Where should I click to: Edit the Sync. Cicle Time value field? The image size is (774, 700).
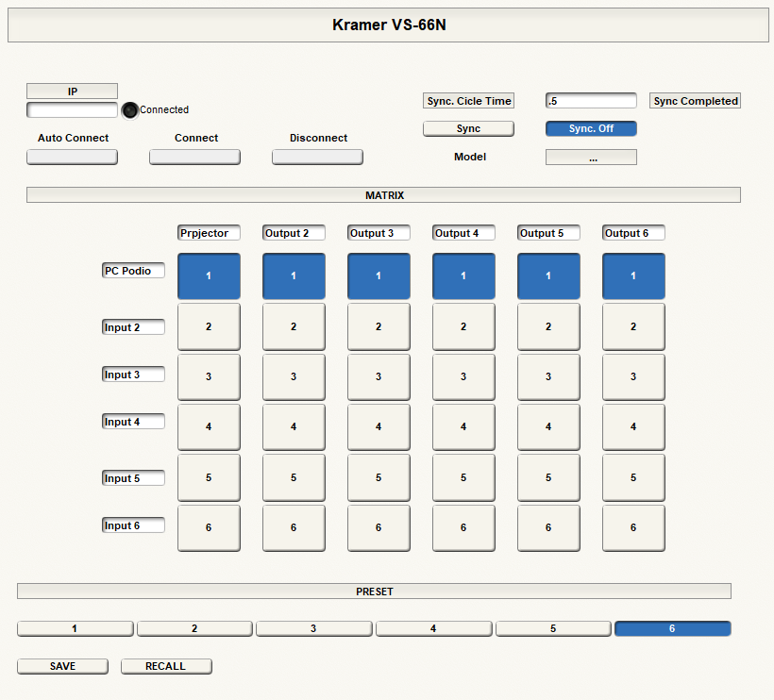[591, 101]
